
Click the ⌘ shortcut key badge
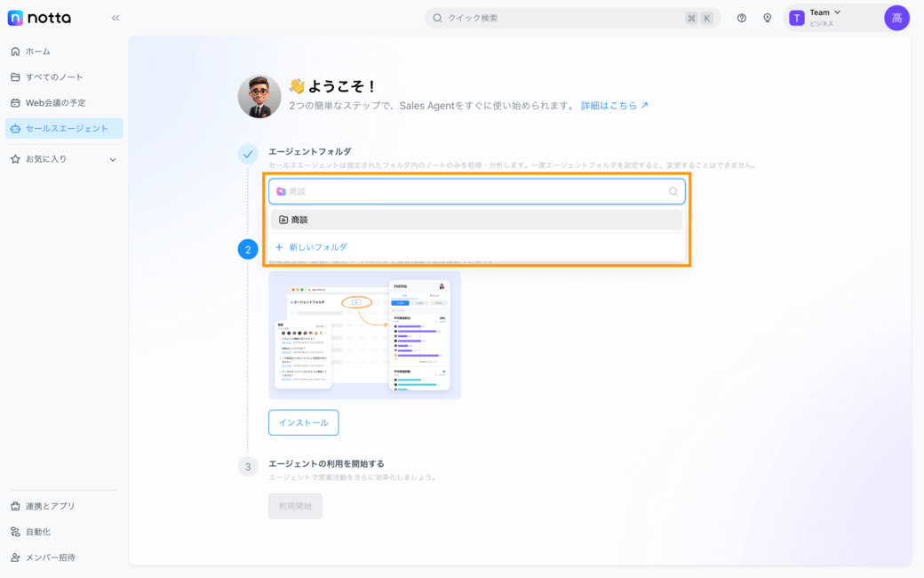(x=691, y=18)
